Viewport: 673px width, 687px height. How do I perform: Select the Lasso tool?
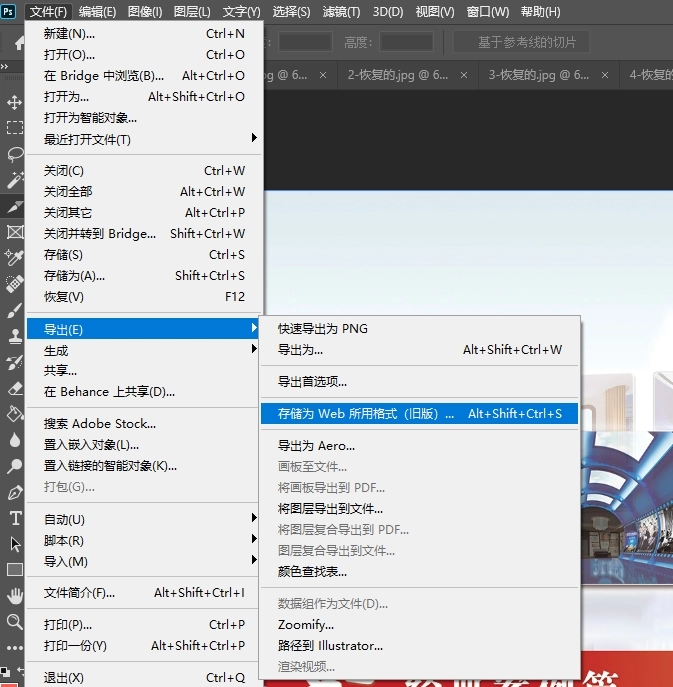tap(14, 154)
